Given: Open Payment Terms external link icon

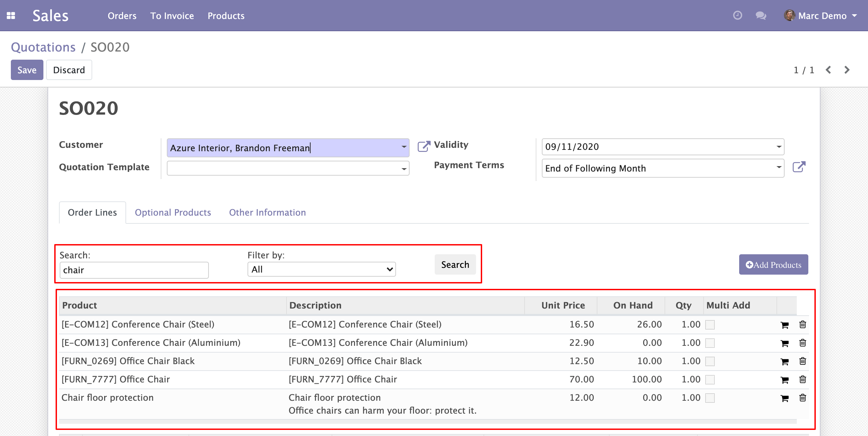Looking at the screenshot, I should point(799,167).
